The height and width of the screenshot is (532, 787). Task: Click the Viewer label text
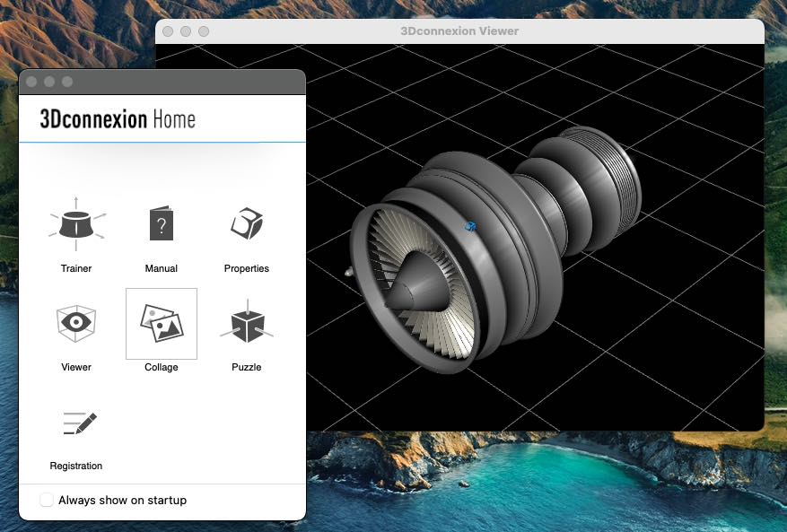click(76, 367)
